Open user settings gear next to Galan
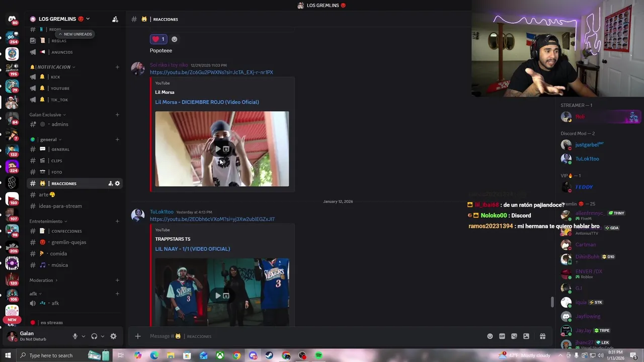644x362 pixels. (x=113, y=336)
